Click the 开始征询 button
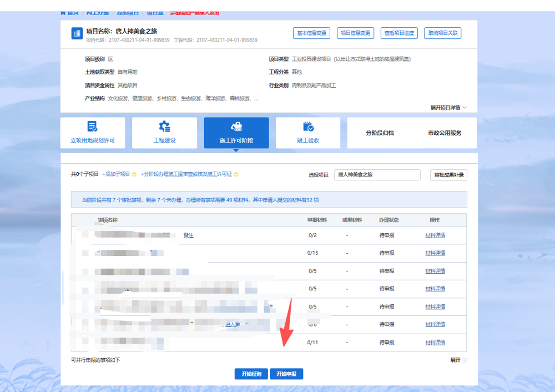Screen dimensions: 555x392 click(x=251, y=374)
